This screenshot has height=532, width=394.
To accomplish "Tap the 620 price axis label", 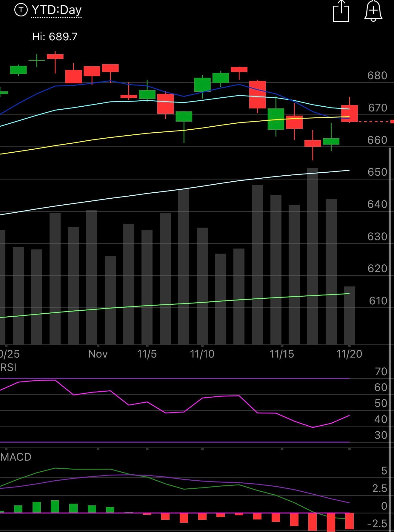I will (x=377, y=269).
